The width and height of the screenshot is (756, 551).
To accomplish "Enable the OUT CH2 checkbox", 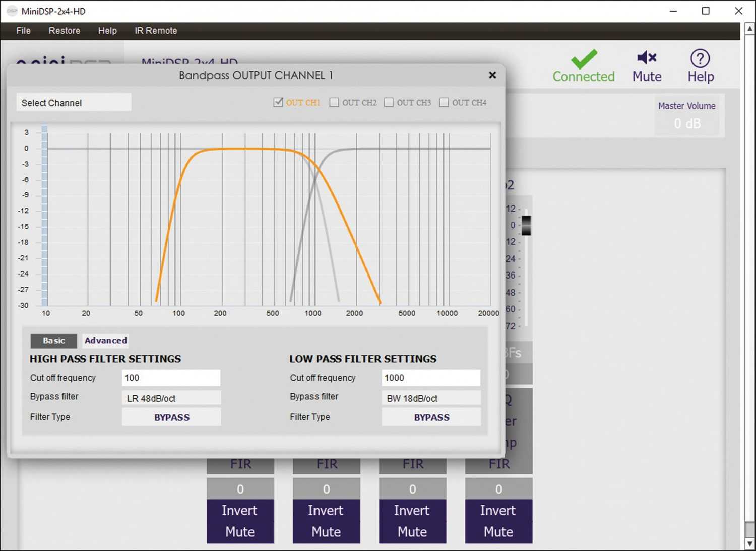I will (x=334, y=102).
